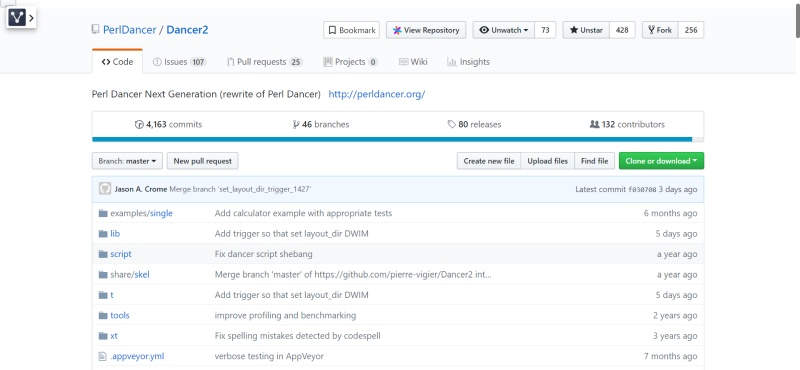The image size is (800, 370).
Task: View the 46 branches
Action: (x=321, y=125)
